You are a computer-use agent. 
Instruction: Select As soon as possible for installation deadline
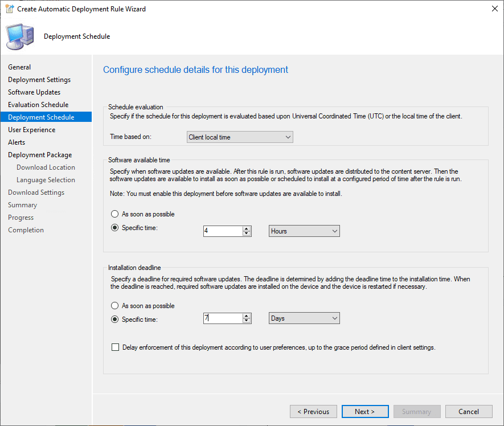[116, 306]
